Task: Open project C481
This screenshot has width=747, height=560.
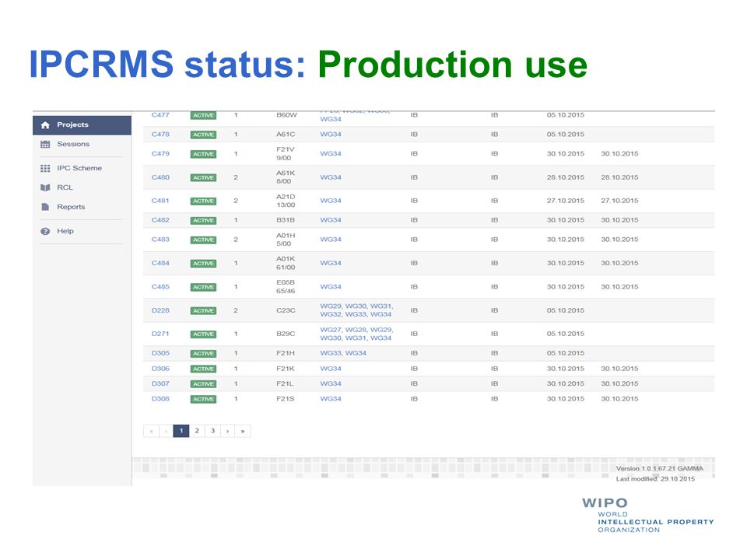Action: 160,201
